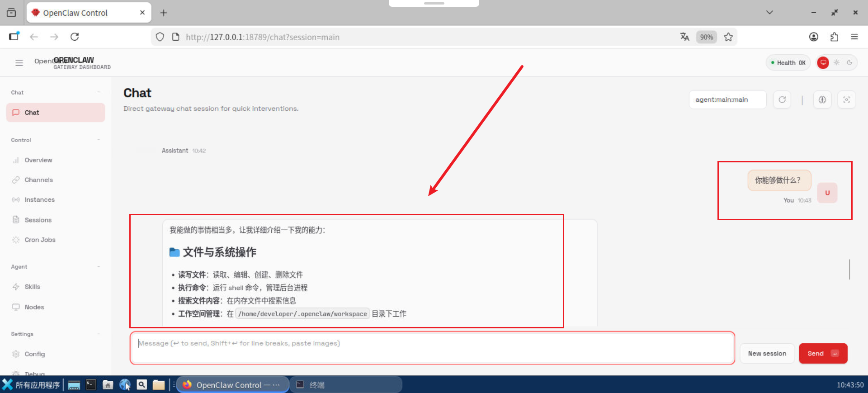Open Overview in the Control section

[56, 160]
